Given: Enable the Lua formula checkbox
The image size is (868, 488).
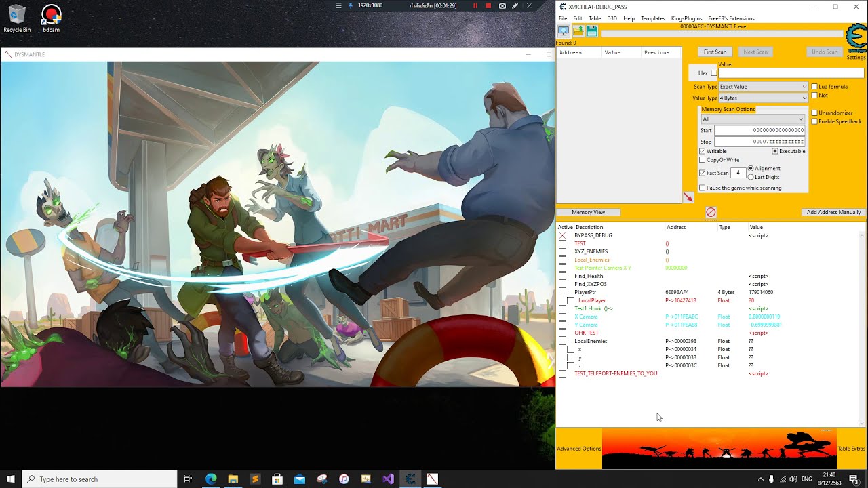Looking at the screenshot, I should 814,87.
